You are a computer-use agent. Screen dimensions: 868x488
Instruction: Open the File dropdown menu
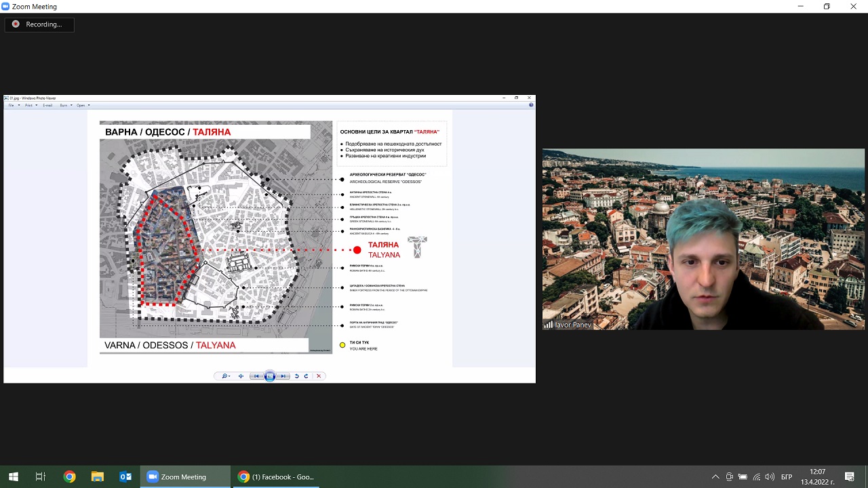click(x=12, y=105)
